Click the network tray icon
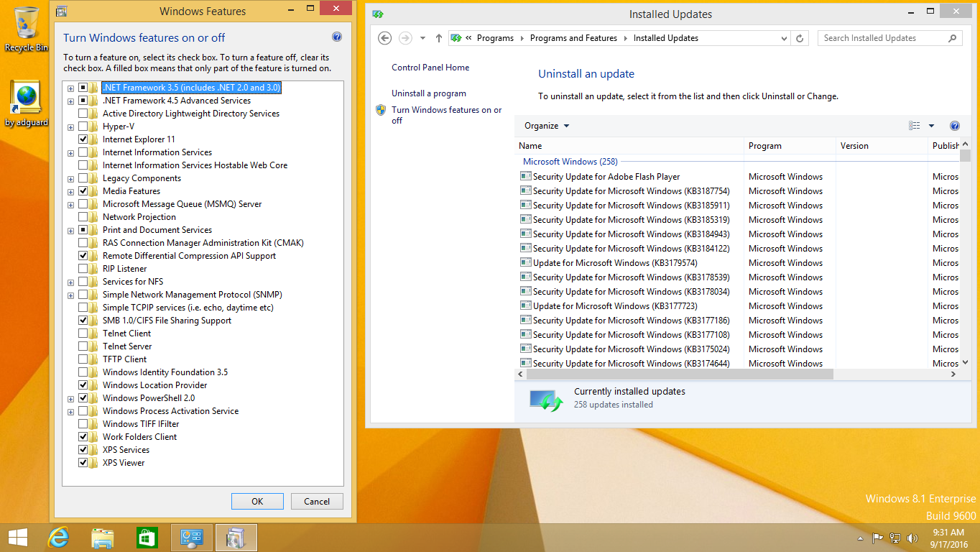Image resolution: width=980 pixels, height=552 pixels. click(895, 538)
